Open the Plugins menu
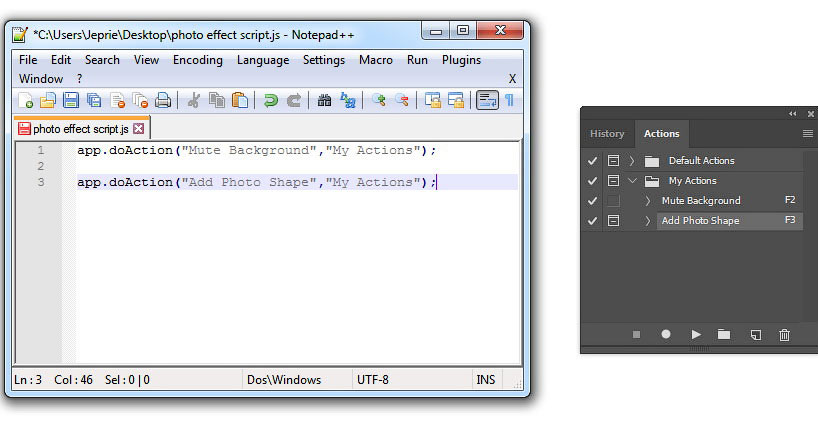Viewport: 818px width, 430px height. (x=461, y=60)
